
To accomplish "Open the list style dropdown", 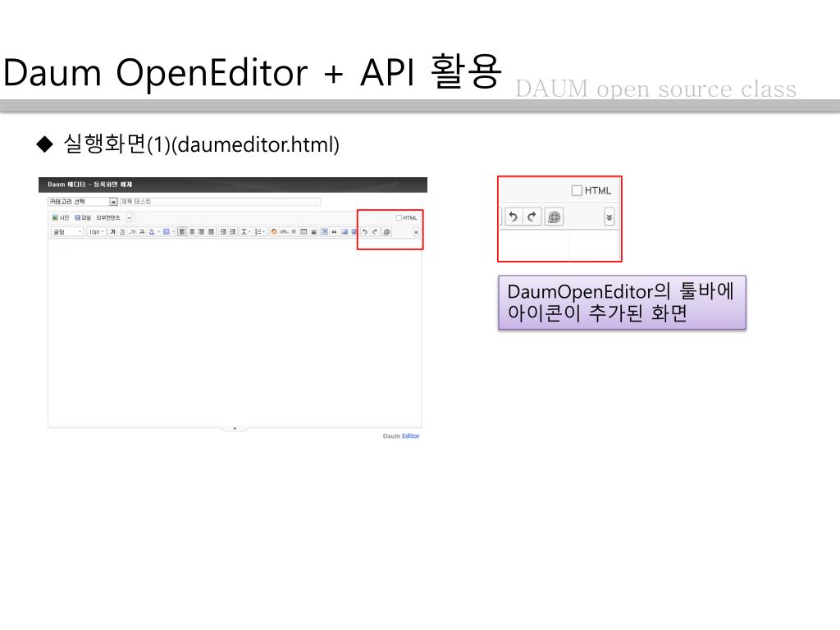I will pyautogui.click(x=260, y=232).
